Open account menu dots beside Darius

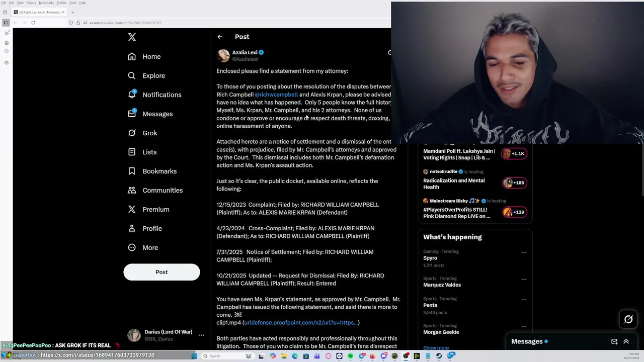click(201, 335)
